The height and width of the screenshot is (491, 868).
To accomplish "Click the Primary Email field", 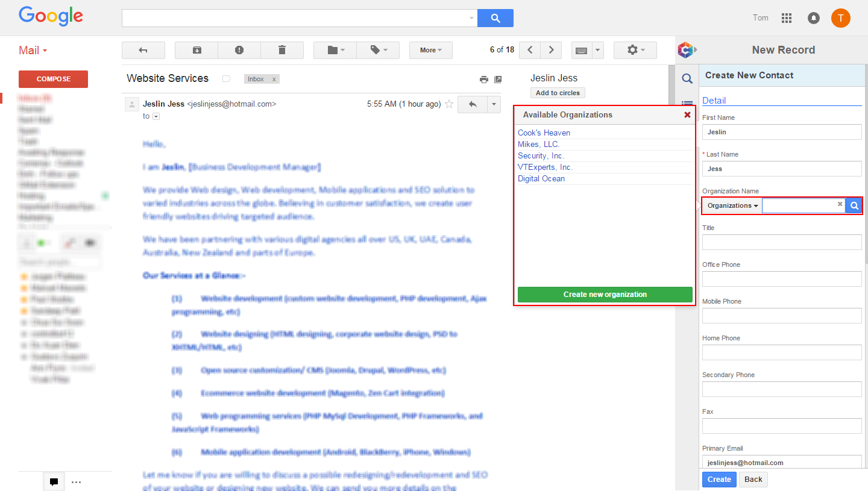I will click(x=782, y=462).
